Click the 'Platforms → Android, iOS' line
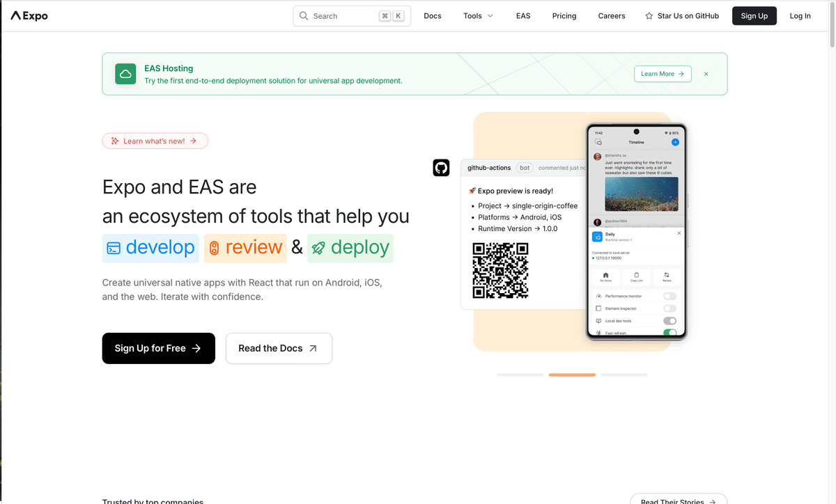 520,217
